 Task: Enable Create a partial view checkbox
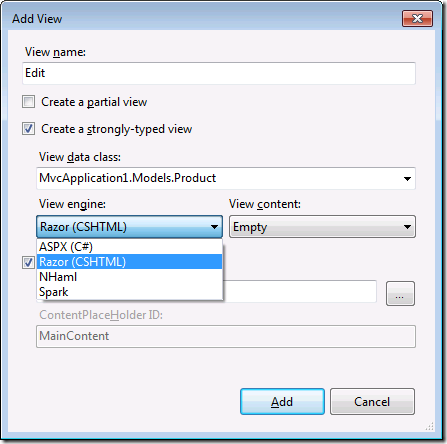click(28, 102)
